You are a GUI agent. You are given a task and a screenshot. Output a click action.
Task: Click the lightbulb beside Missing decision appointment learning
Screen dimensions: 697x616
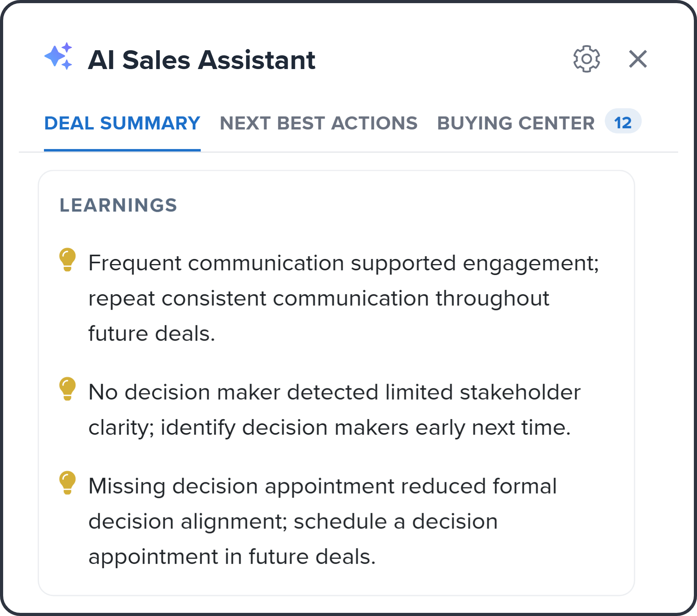coord(68,483)
